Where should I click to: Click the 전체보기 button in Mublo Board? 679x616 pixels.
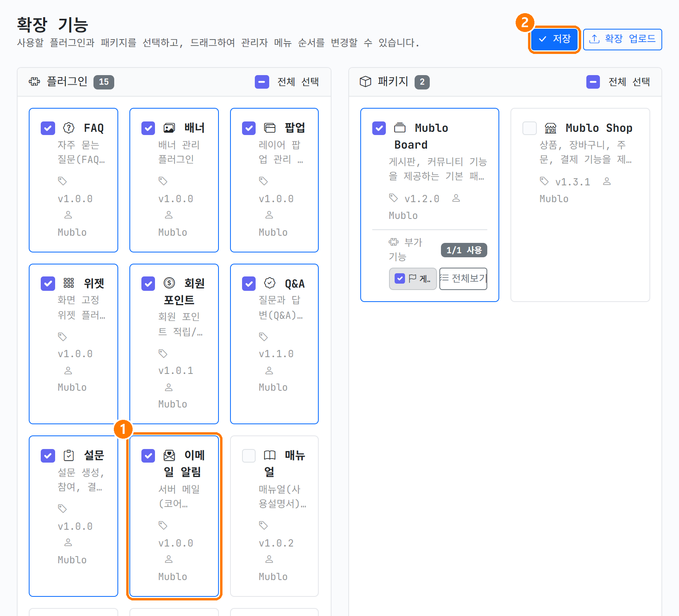[x=463, y=278]
